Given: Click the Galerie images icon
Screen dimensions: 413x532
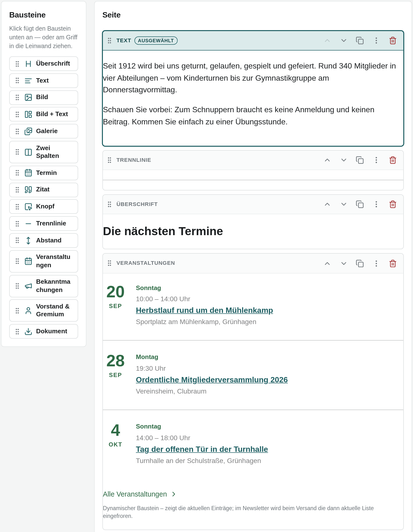Looking at the screenshot, I should pyautogui.click(x=28, y=131).
